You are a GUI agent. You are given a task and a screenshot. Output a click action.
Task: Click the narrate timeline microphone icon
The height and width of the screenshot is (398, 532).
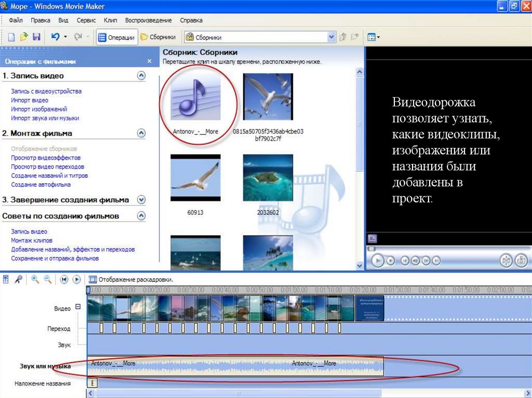point(18,279)
